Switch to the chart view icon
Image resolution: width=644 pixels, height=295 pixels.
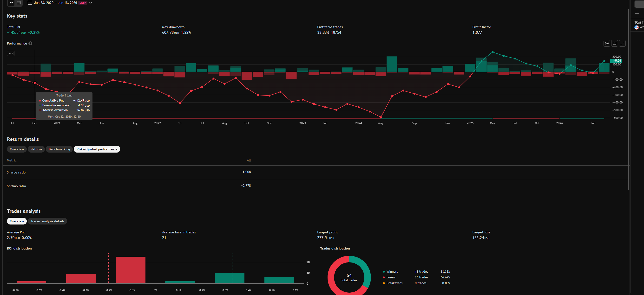tap(11, 3)
